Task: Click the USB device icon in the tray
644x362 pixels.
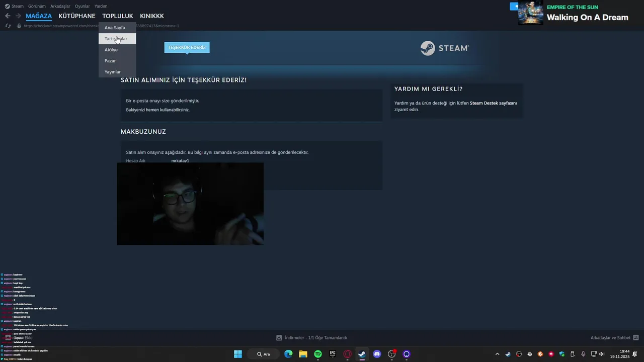Action: click(x=573, y=354)
